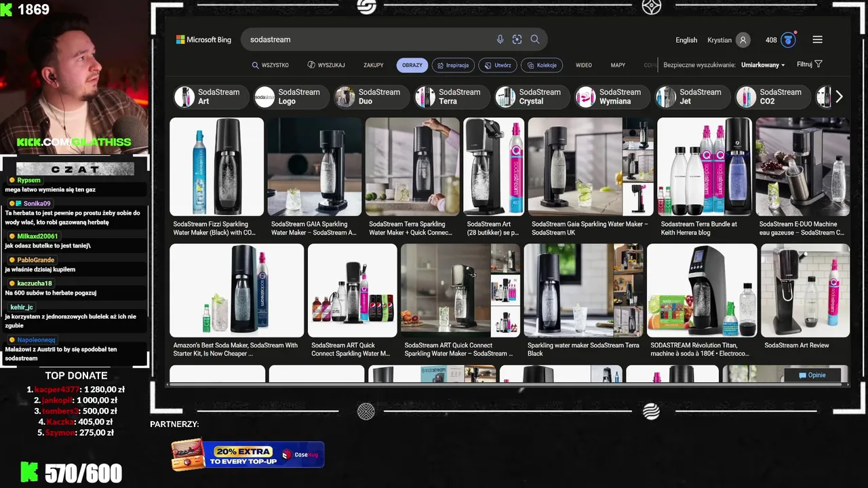Viewport: 868px width, 488px height.
Task: Open the WIDEO tab
Action: [x=584, y=65]
